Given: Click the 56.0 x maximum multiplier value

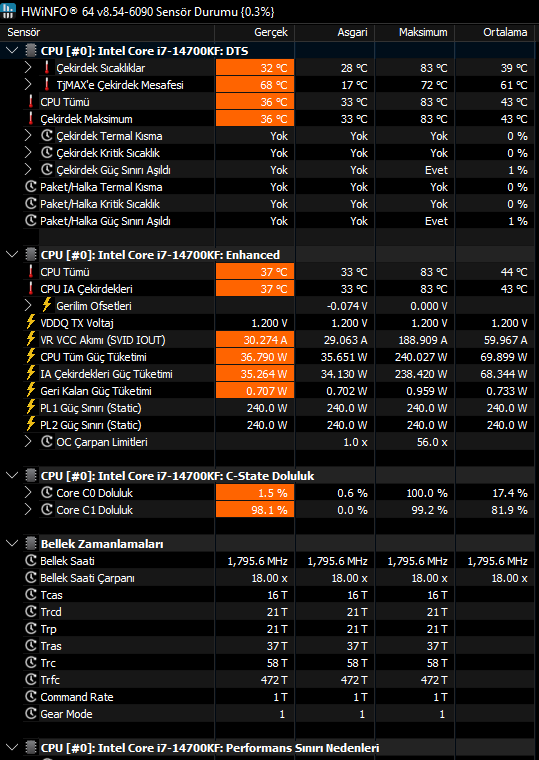Looking at the screenshot, I should coord(432,442).
